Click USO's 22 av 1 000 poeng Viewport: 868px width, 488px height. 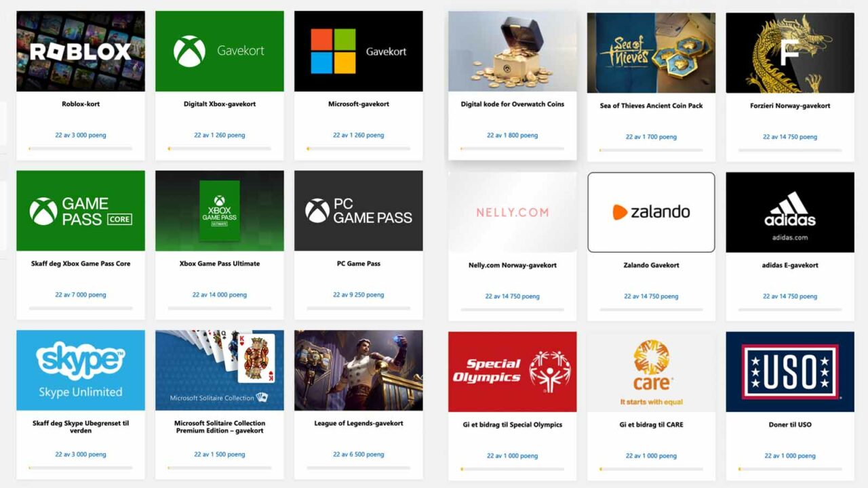click(x=790, y=455)
